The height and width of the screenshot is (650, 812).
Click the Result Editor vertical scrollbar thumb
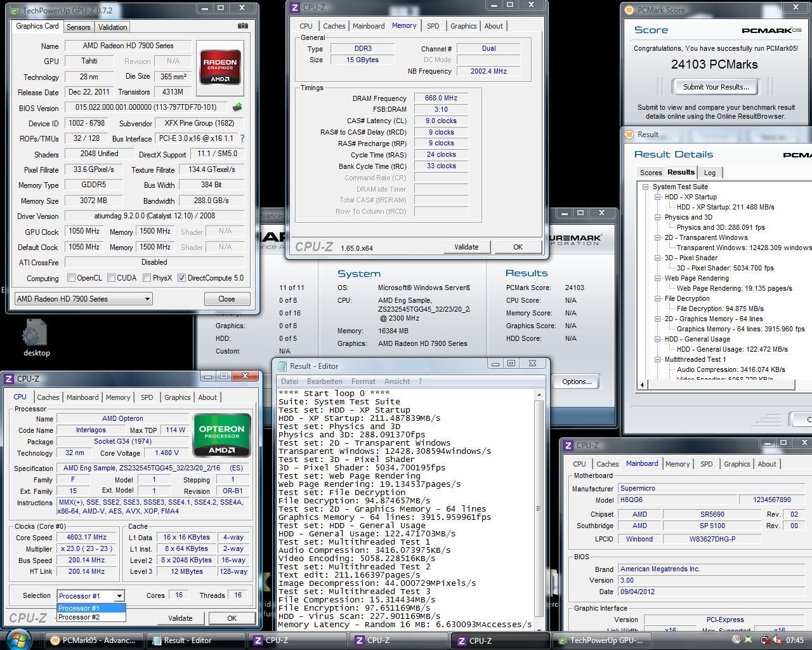pos(539,508)
